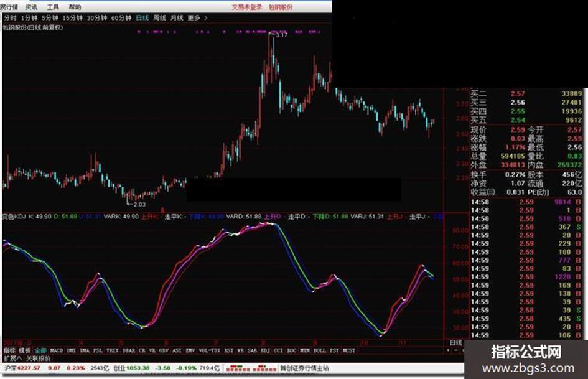Switch to the 分时 chart period
Screen dimensions: 588x379
click(x=10, y=17)
